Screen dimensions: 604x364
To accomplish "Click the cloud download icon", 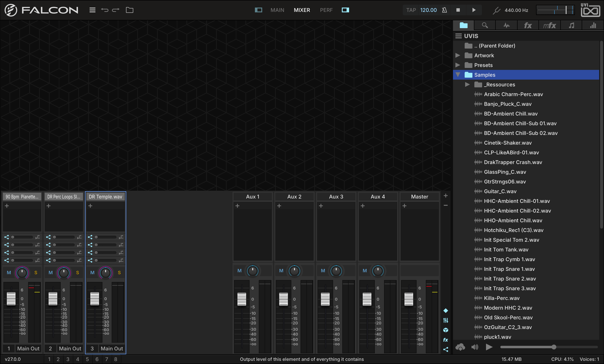I will click(x=460, y=347).
